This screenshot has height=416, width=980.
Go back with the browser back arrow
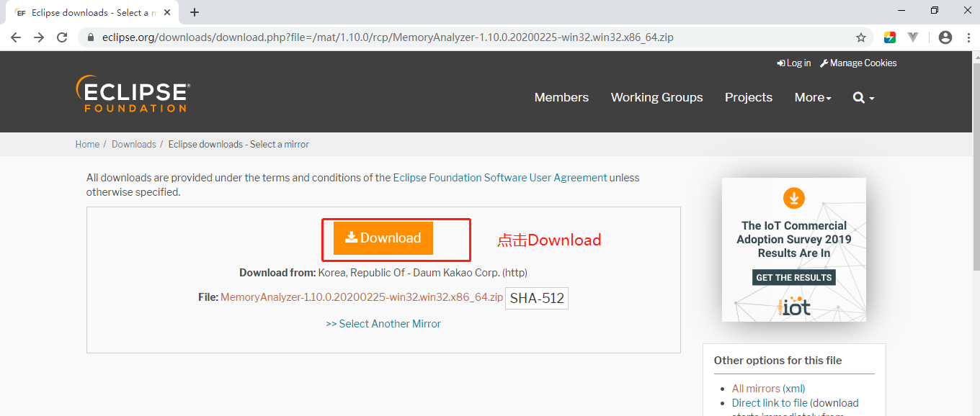16,37
